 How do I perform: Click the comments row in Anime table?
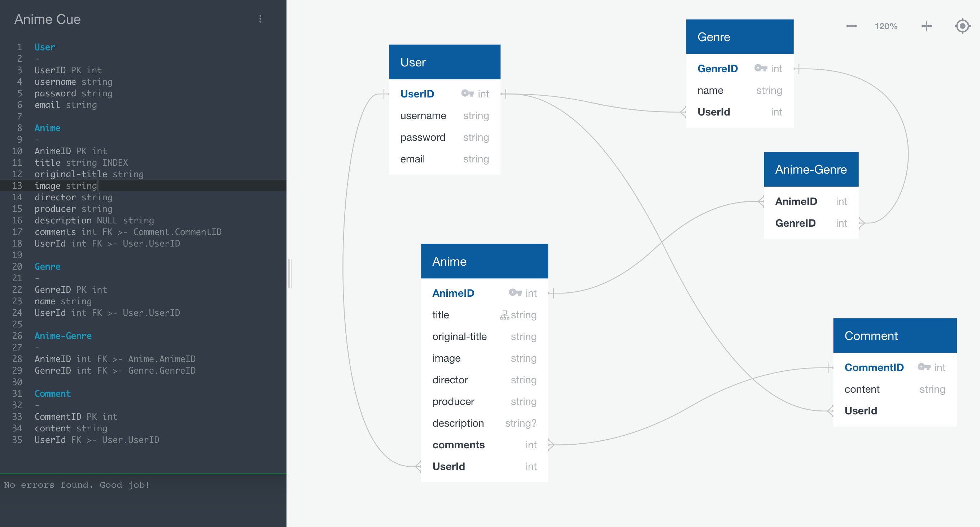[x=484, y=445]
